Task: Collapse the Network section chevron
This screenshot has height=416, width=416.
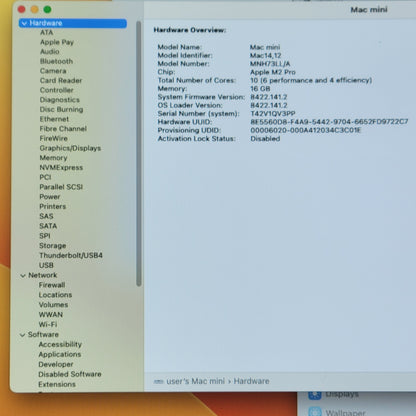Action: [x=23, y=276]
